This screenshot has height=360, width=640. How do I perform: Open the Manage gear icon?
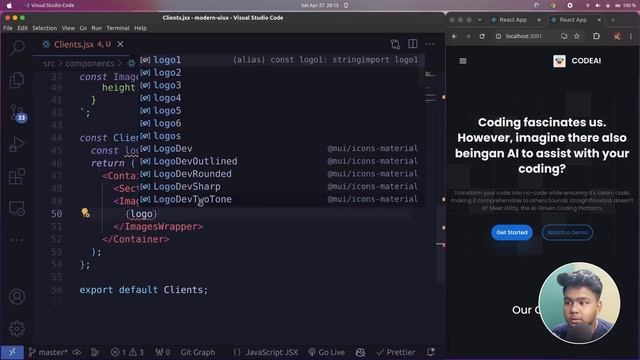(x=17, y=328)
